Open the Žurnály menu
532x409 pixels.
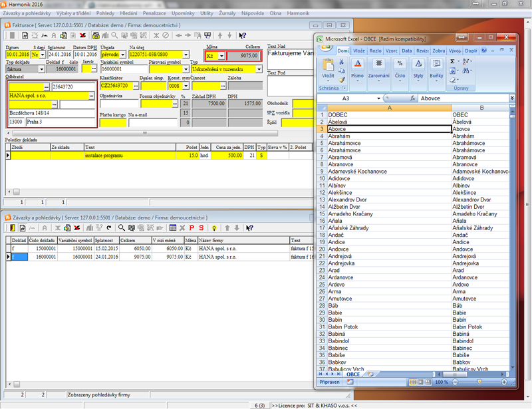pos(227,13)
